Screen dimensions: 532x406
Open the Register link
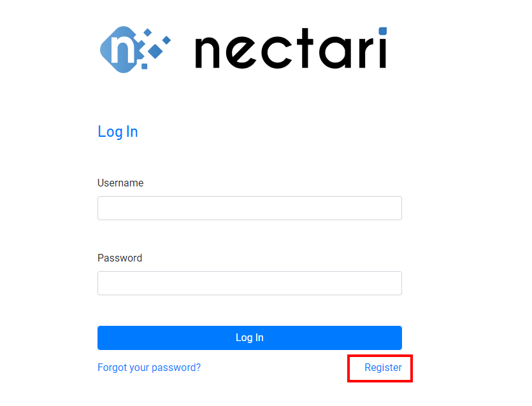point(383,367)
